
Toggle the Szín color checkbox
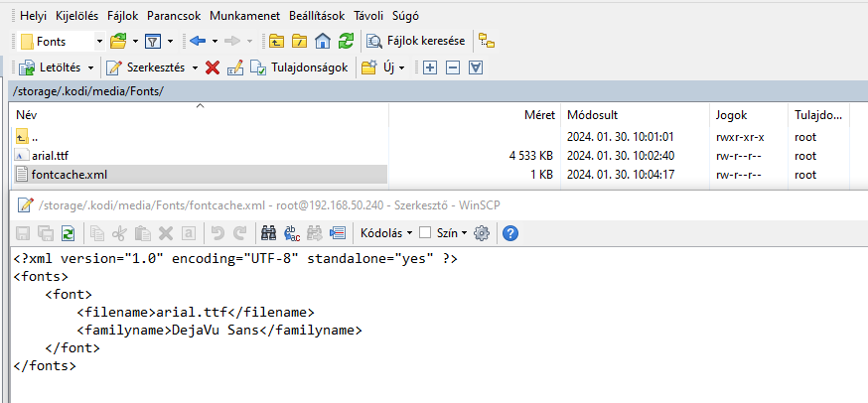(x=425, y=233)
